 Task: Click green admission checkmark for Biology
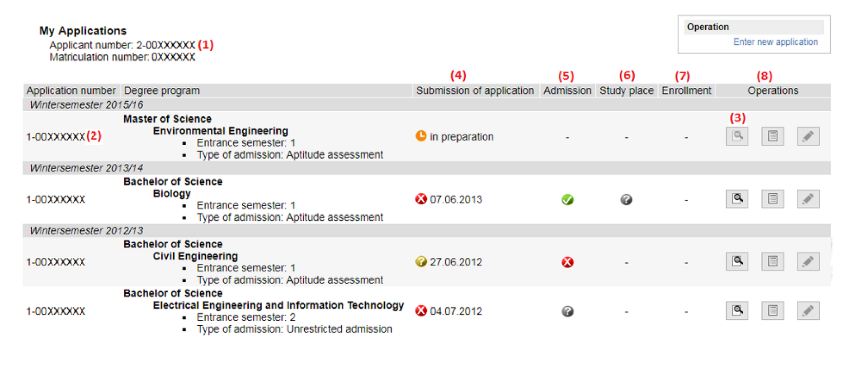(x=567, y=199)
